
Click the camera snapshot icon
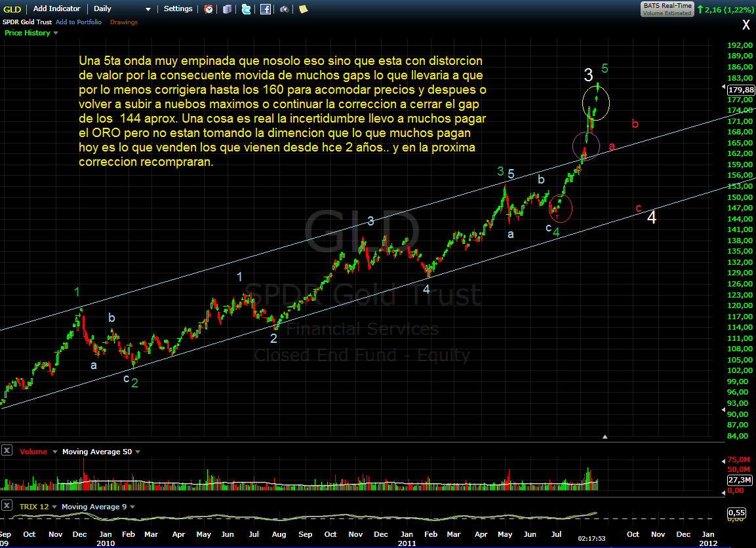pyautogui.click(x=285, y=9)
